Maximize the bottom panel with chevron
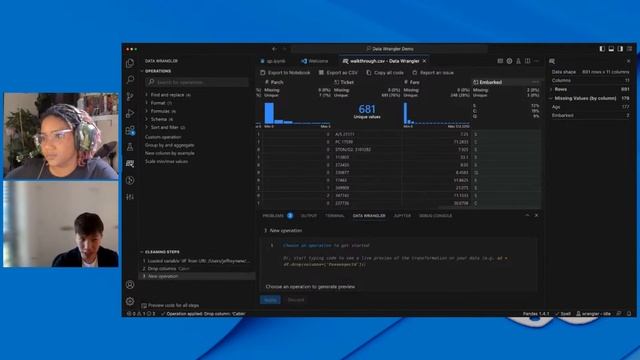The height and width of the screenshot is (360, 640). (527, 215)
